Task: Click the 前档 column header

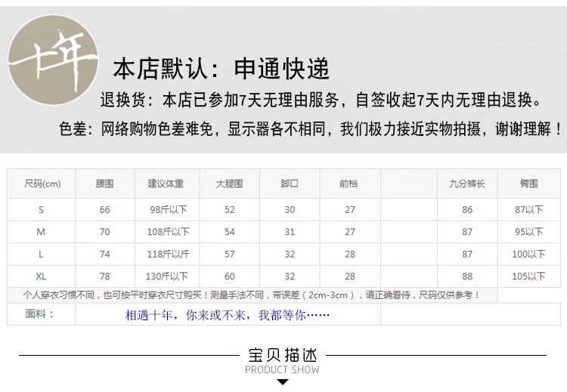Action: click(349, 184)
